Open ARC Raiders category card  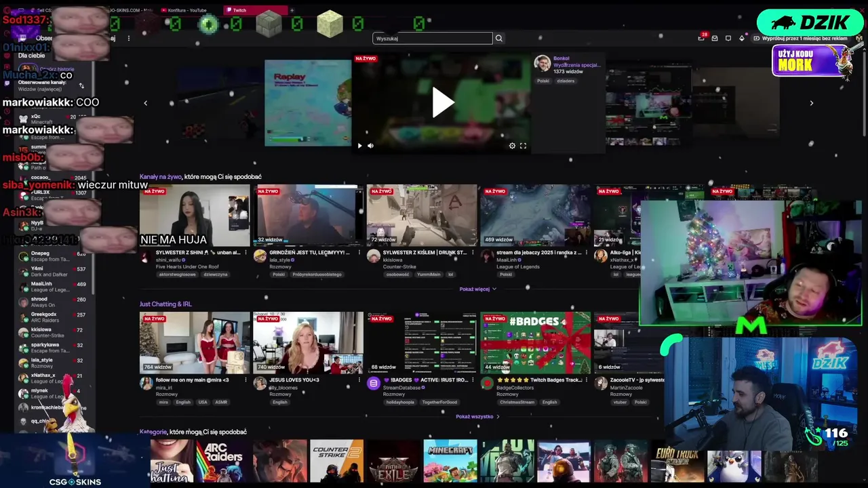click(223, 461)
